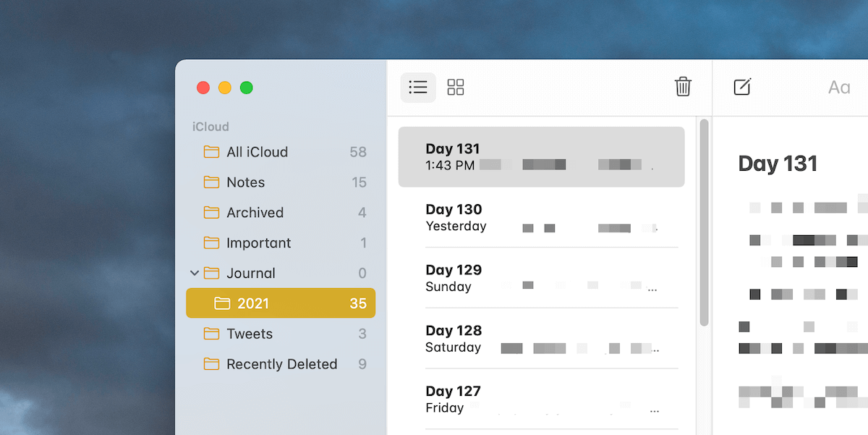868x435 pixels.
Task: Deselect the selected Day 131 note
Action: click(x=541, y=156)
